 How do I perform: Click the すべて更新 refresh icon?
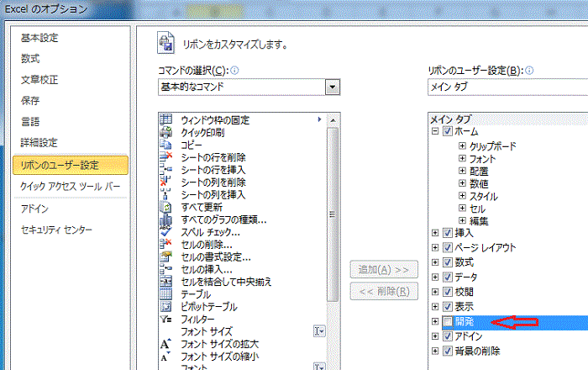tap(165, 207)
